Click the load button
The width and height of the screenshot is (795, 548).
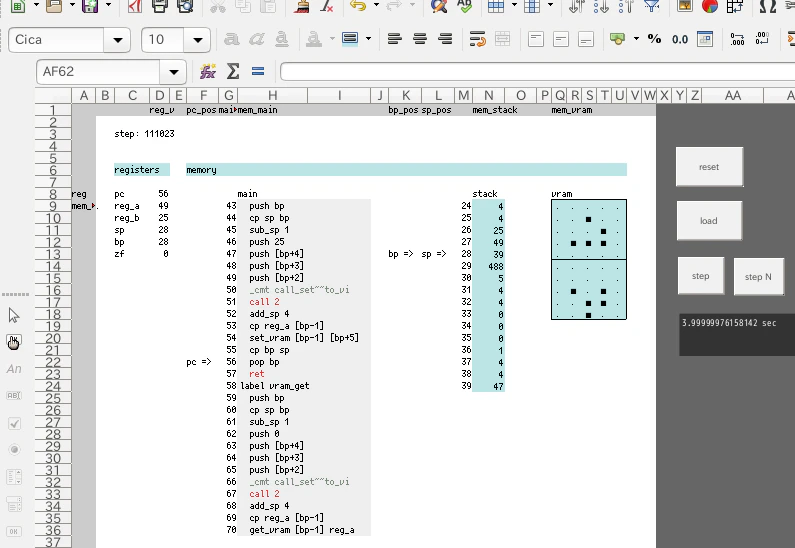709,221
